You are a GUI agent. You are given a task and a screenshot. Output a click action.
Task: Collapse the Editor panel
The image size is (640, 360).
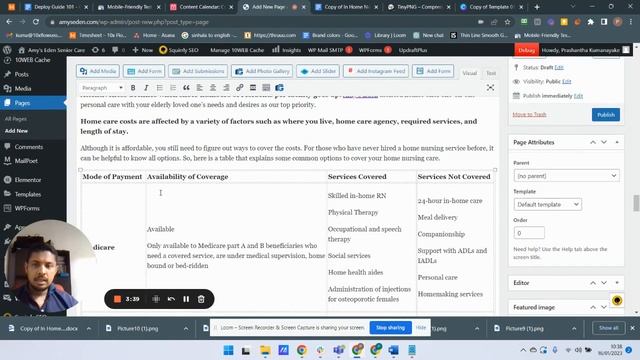tap(617, 283)
